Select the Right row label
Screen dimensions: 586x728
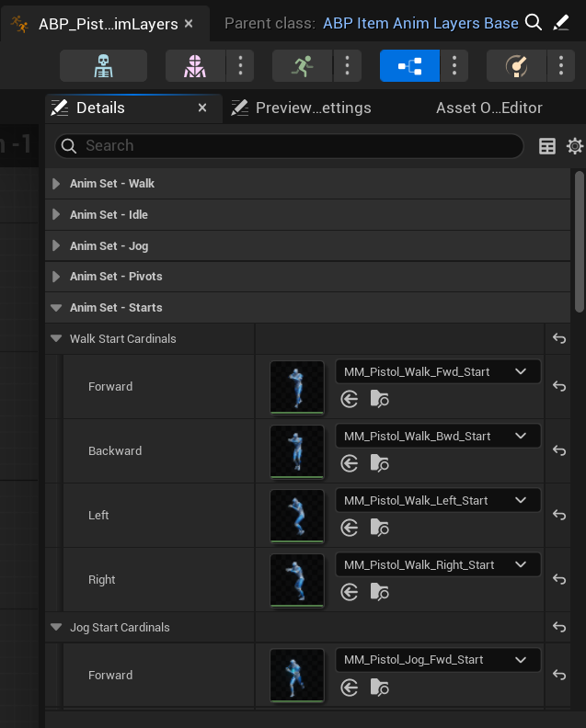click(102, 580)
